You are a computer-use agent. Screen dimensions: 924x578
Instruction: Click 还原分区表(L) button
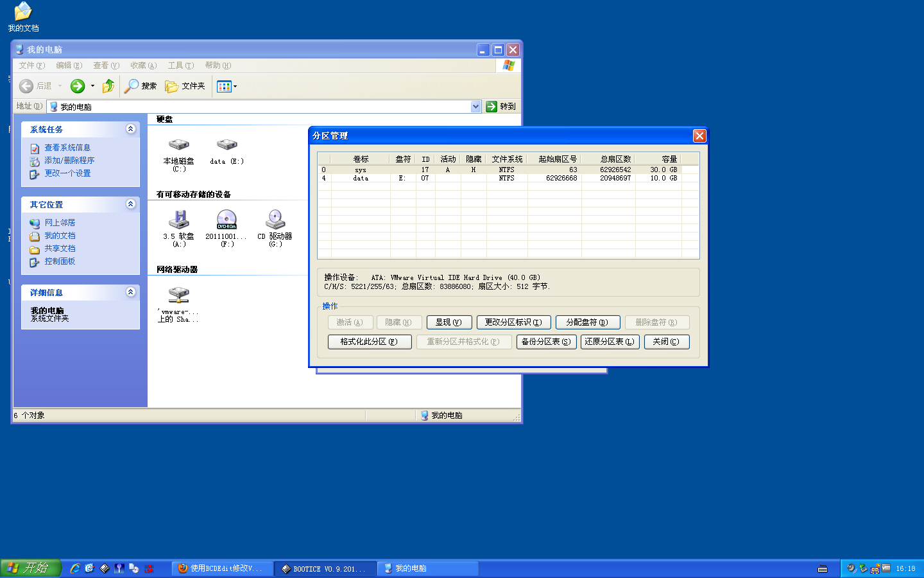coord(610,342)
